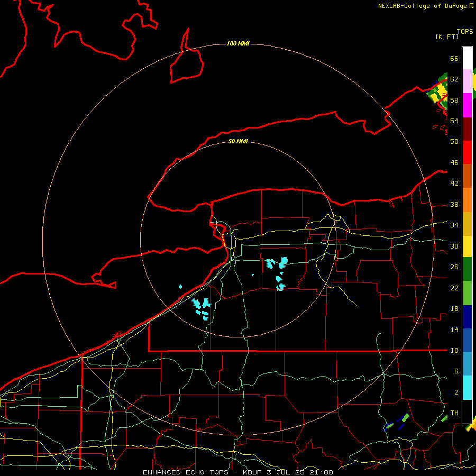Viewport: 476px width, 476px height.
Task: Click legend value '34'
Action: (x=454, y=225)
